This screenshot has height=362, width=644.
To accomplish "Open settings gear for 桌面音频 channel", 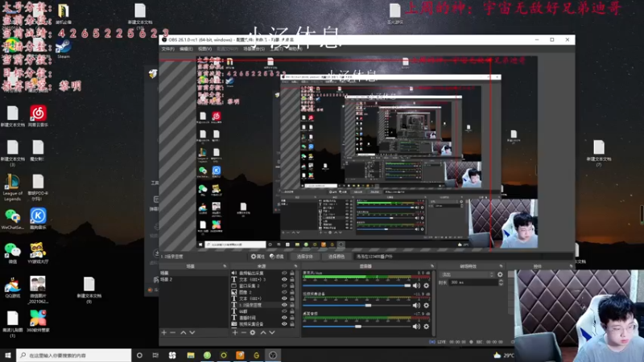I will pos(427,327).
